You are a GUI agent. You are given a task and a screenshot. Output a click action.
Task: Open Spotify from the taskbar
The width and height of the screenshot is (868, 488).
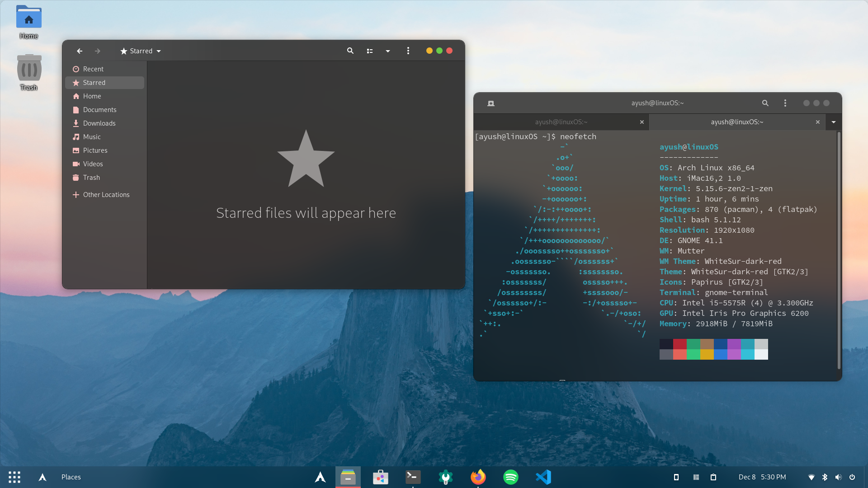[x=510, y=477]
